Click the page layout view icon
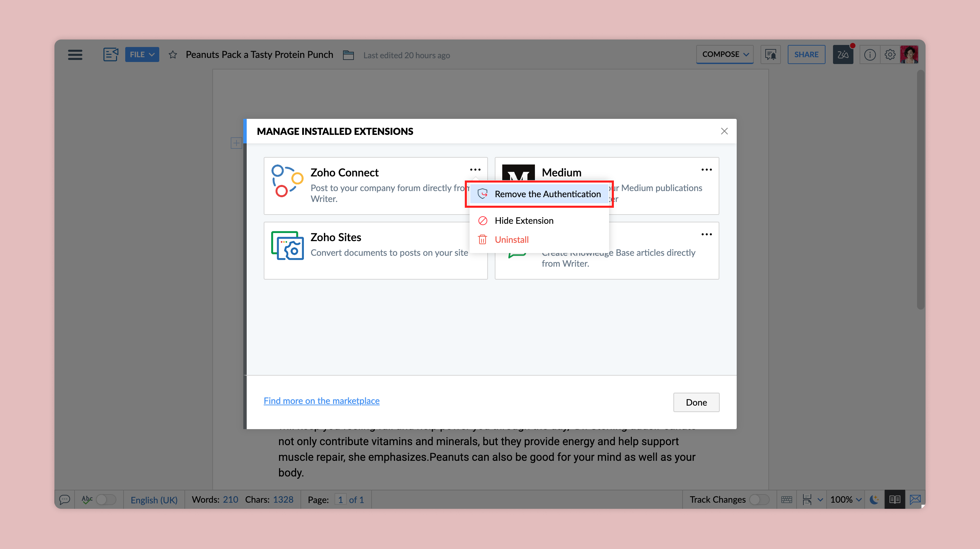This screenshot has height=549, width=980. 807,500
